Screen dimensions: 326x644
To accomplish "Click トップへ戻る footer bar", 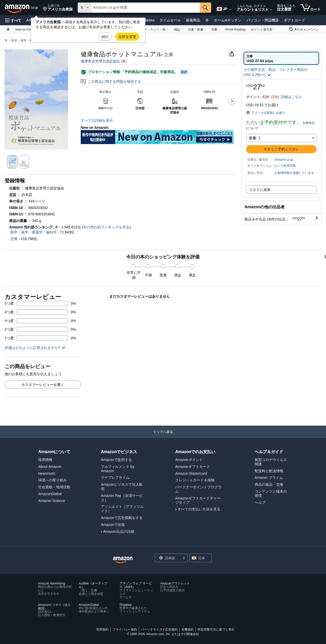I will [x=163, y=432].
